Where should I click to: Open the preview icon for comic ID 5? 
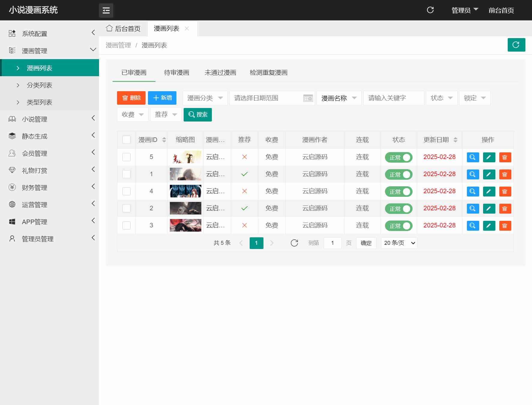473,157
